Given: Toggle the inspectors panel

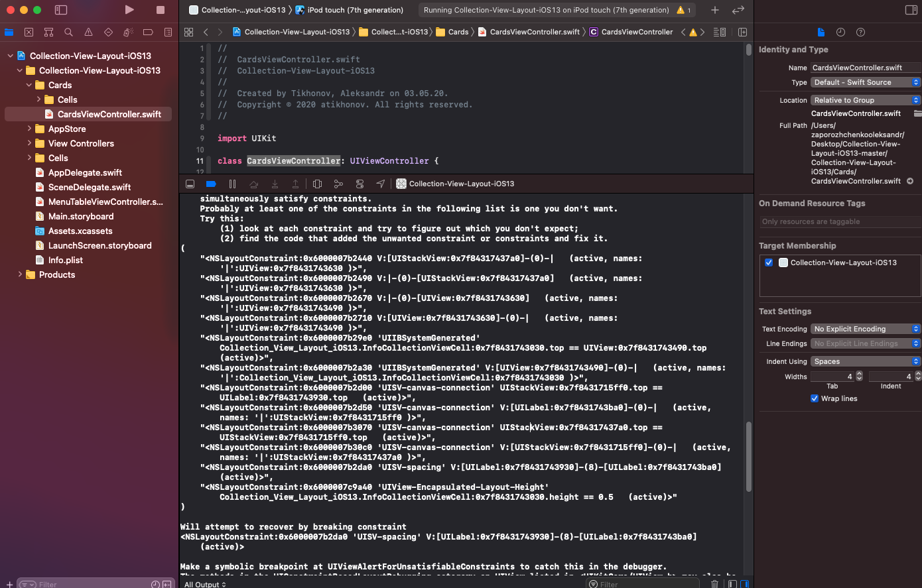Looking at the screenshot, I should pyautogui.click(x=911, y=10).
